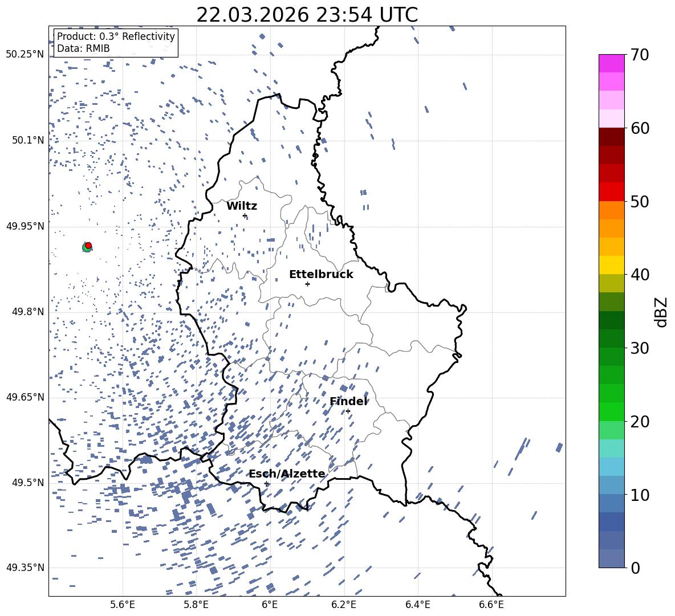The width and height of the screenshot is (675, 616).
Task: Pick the orange swatch just below 50
Action: coord(612,211)
